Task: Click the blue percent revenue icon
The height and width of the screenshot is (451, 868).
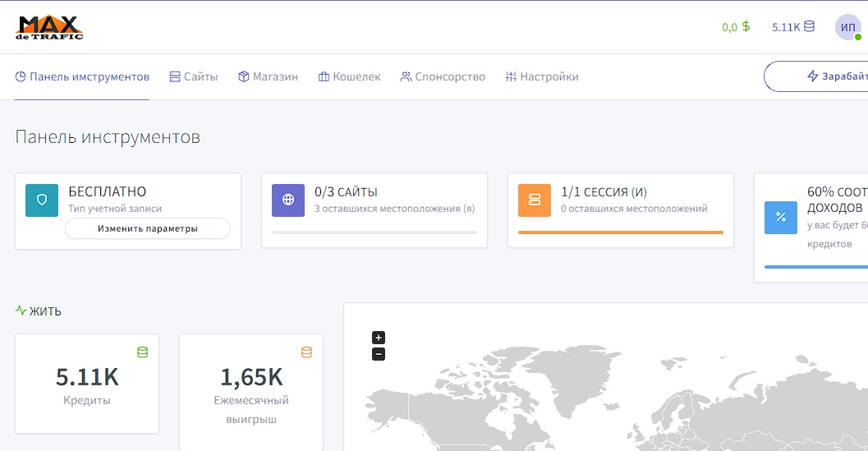Action: tap(781, 217)
